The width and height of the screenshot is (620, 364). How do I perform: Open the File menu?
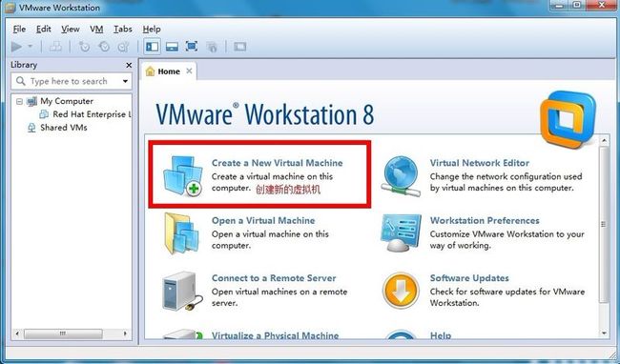click(19, 30)
